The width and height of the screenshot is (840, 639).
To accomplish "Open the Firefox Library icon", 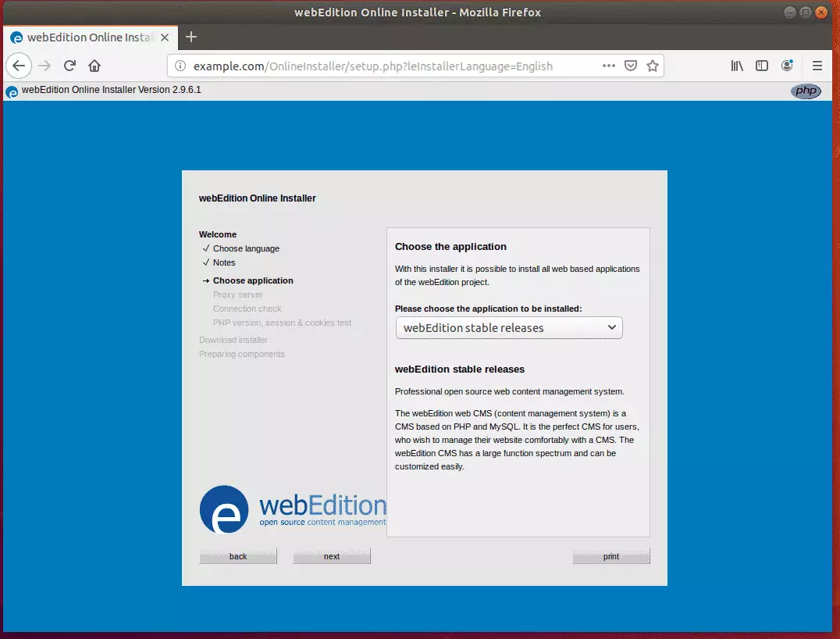I will pyautogui.click(x=737, y=66).
